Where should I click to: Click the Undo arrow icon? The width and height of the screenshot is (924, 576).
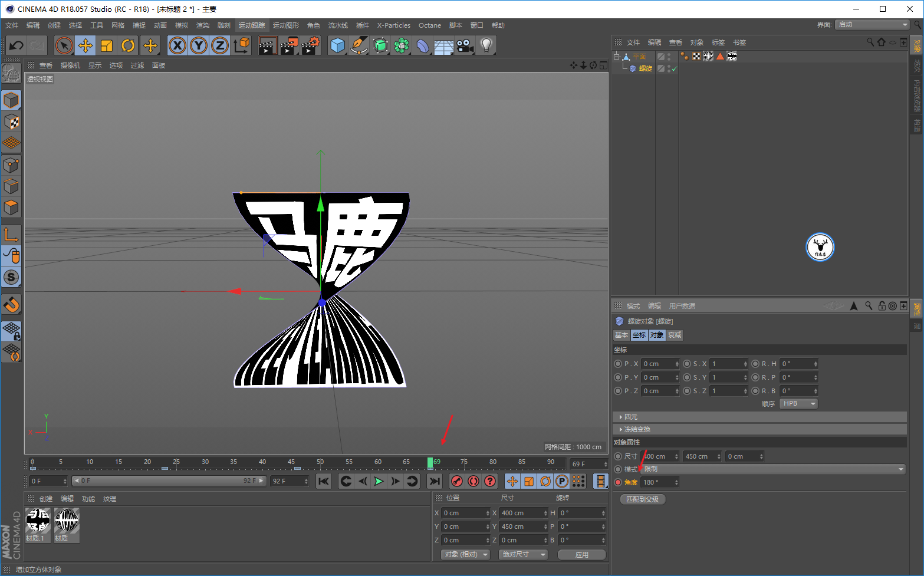coord(17,45)
